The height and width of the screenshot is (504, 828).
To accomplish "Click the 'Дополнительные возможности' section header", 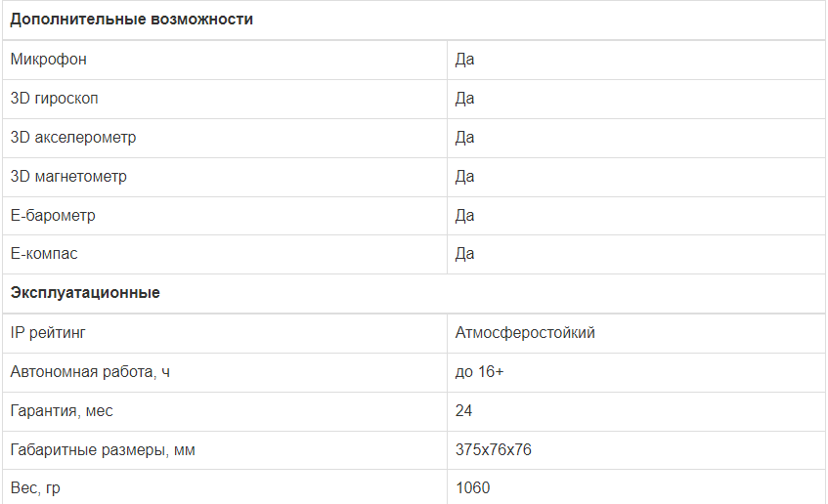I will (x=131, y=20).
